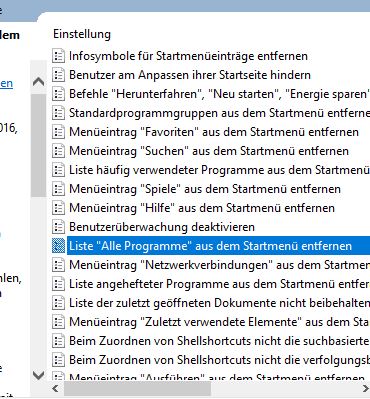
Task: Click the blue link in left description pane
Action: click(x=6, y=83)
